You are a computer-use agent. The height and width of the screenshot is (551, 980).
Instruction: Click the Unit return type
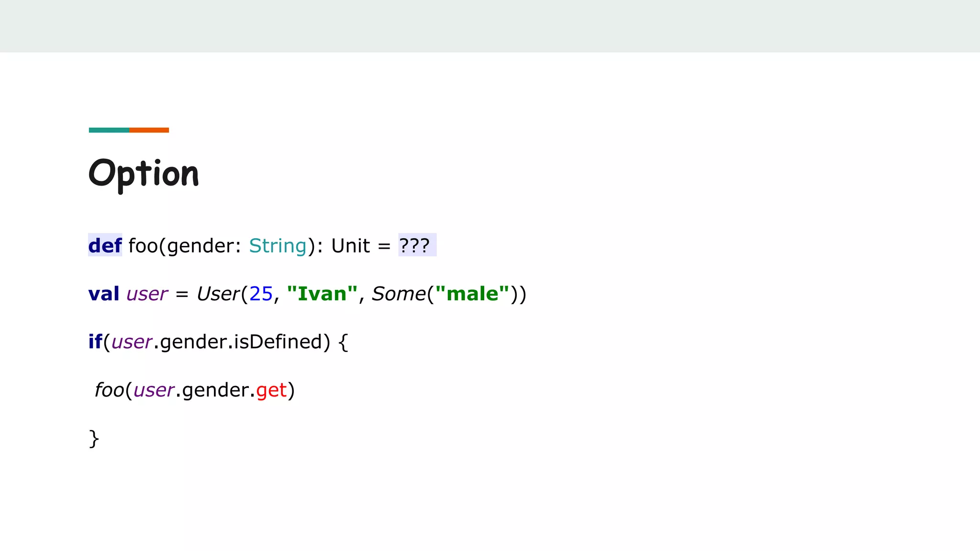350,246
